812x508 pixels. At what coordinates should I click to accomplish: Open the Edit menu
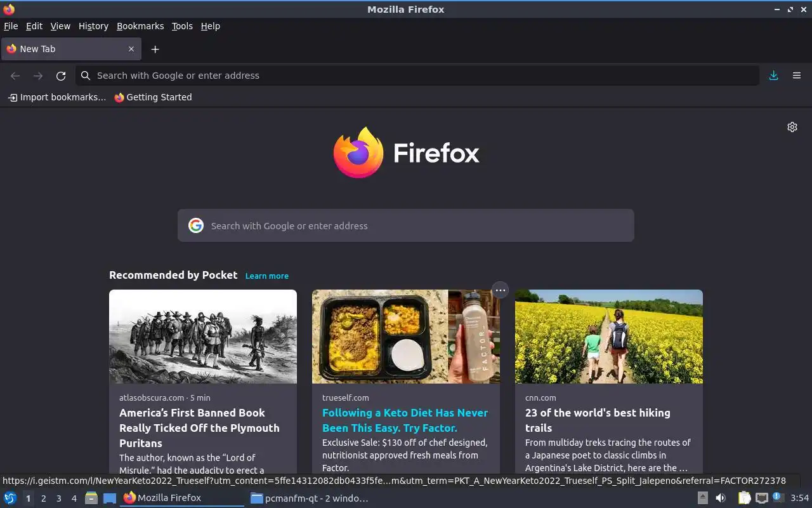[34, 26]
